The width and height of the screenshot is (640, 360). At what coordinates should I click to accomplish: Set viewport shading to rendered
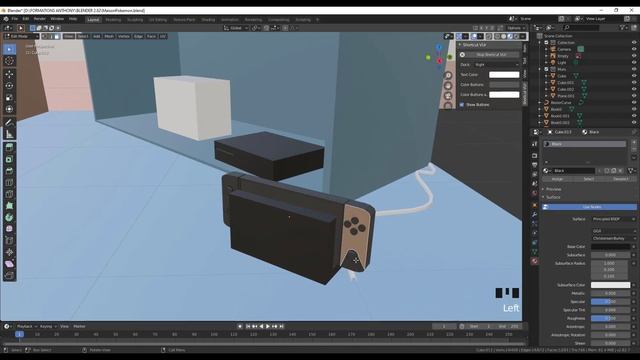[x=516, y=36]
